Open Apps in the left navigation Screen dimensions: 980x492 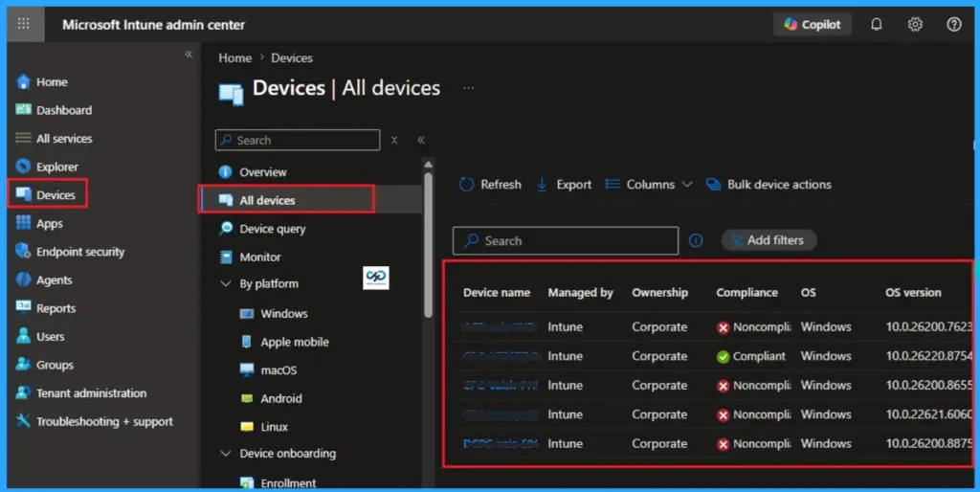pyautogui.click(x=38, y=223)
